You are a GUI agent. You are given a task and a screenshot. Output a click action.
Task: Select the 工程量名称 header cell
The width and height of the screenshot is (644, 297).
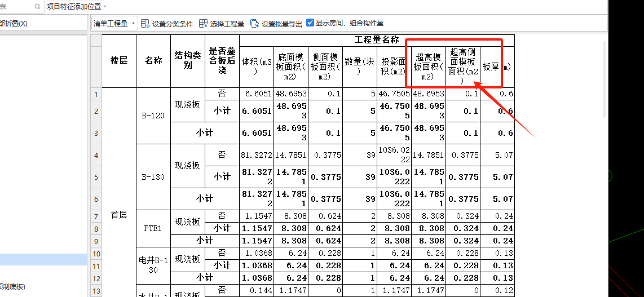click(x=377, y=40)
